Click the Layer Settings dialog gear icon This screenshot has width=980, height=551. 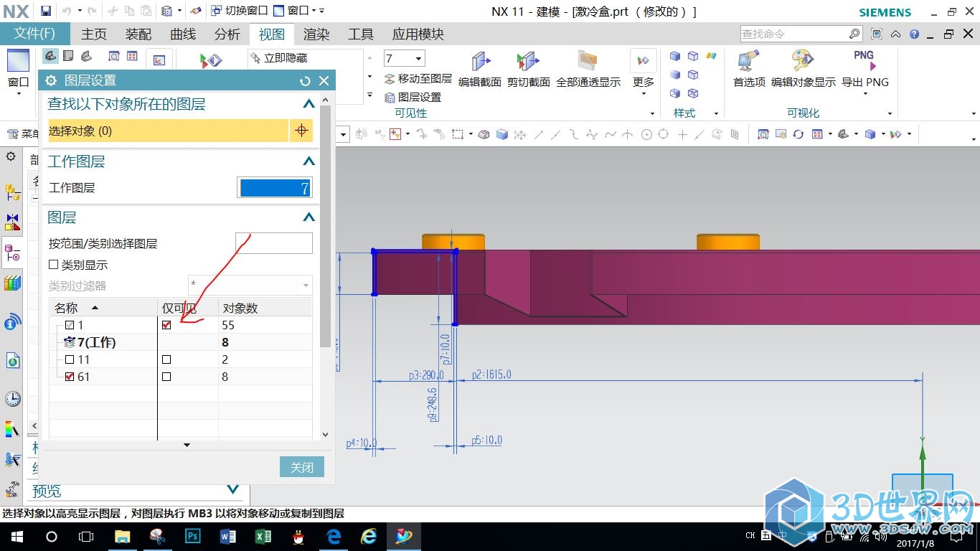click(x=51, y=81)
